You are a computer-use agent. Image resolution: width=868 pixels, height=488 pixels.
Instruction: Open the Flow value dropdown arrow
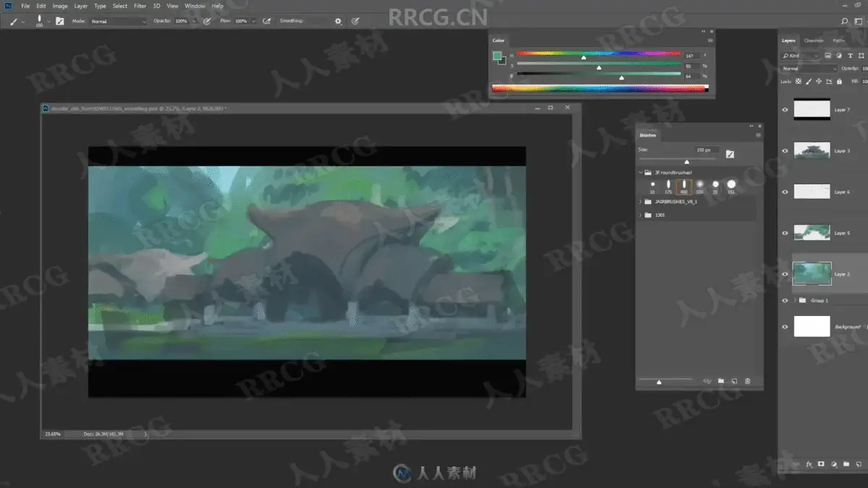pyautogui.click(x=253, y=21)
